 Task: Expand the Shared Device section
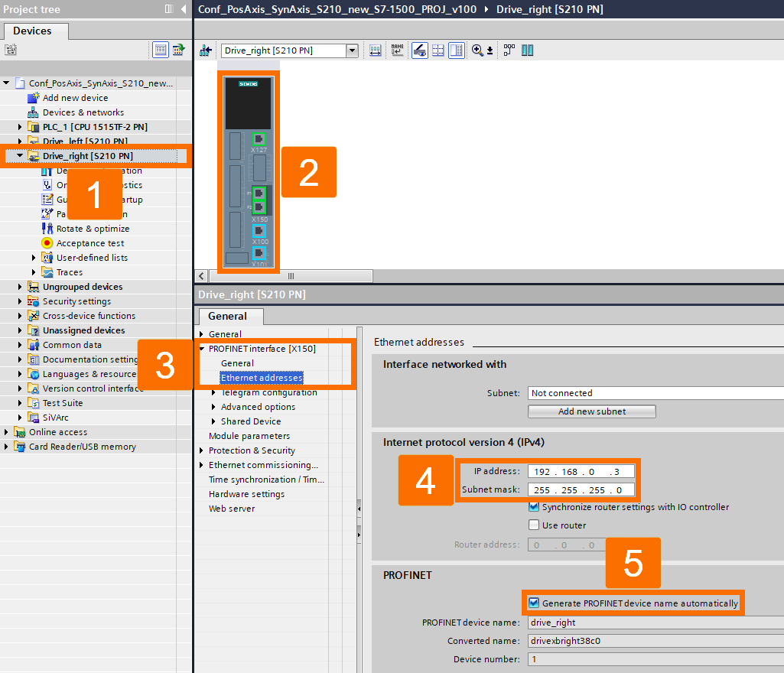click(x=213, y=421)
